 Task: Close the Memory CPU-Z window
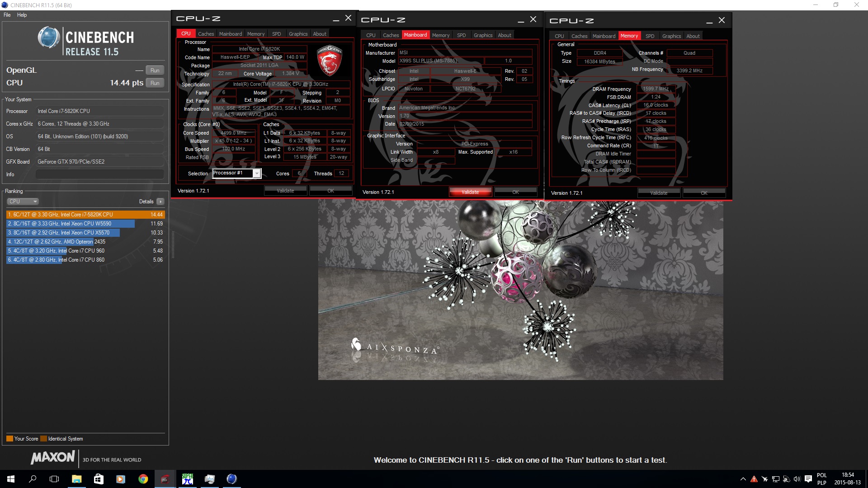[x=722, y=20]
